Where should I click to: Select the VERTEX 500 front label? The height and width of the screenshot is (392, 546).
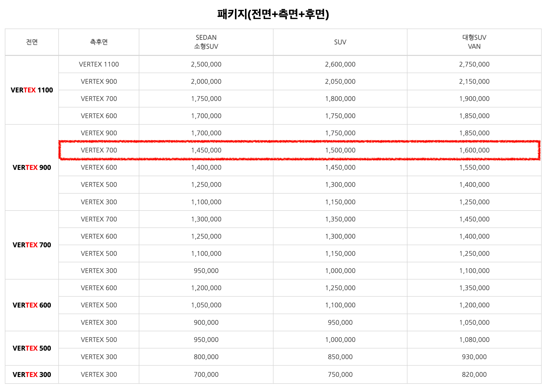(x=31, y=348)
